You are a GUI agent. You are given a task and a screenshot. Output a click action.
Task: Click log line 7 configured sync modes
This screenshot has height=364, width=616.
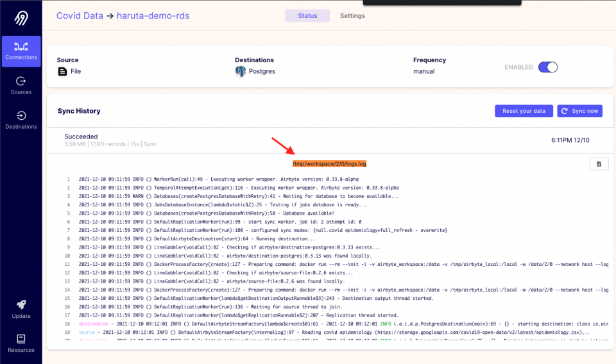click(263, 230)
